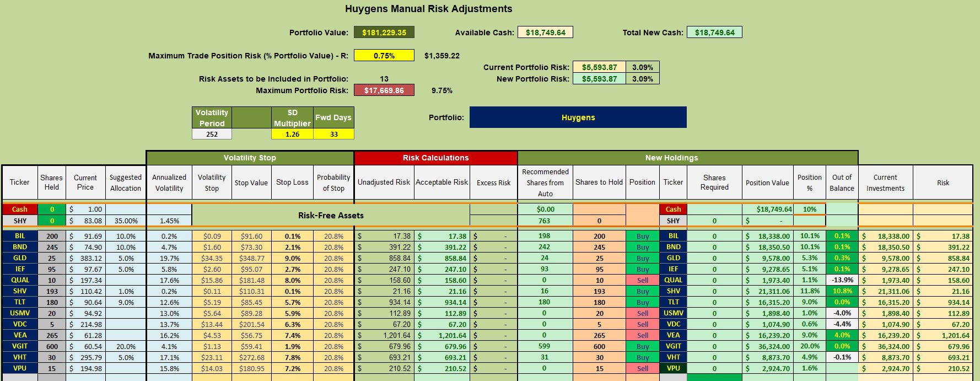The height and width of the screenshot is (381, 980).
Task: Click risk assets count 13
Action: (x=384, y=79)
